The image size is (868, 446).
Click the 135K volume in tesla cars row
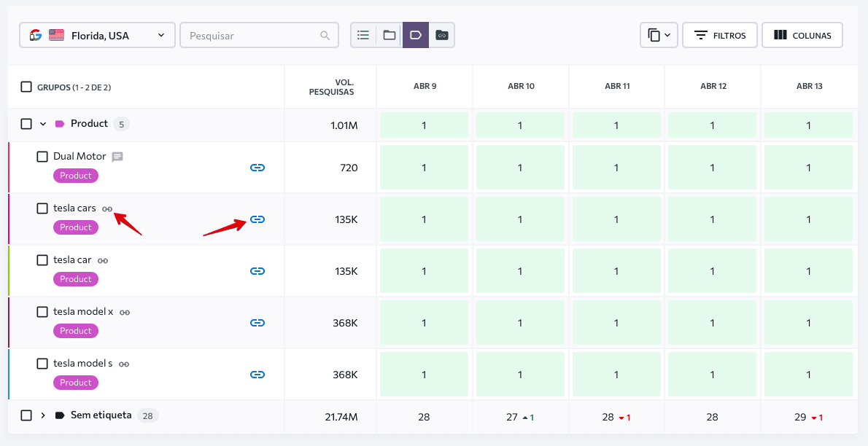click(346, 219)
